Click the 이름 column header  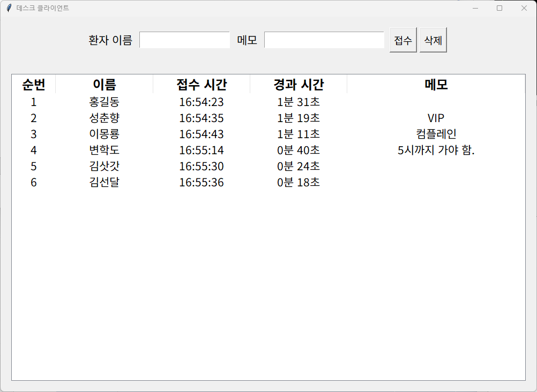(105, 85)
